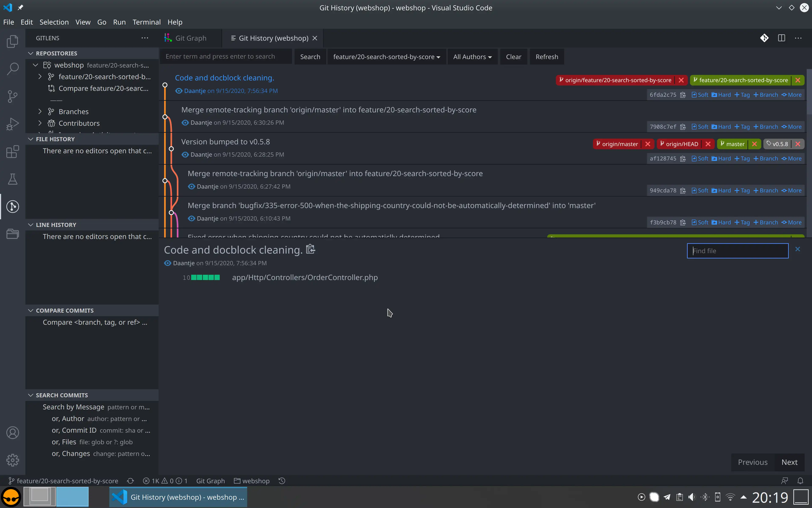
Task: Remove the v0.5.8 tag label
Action: 798,144
